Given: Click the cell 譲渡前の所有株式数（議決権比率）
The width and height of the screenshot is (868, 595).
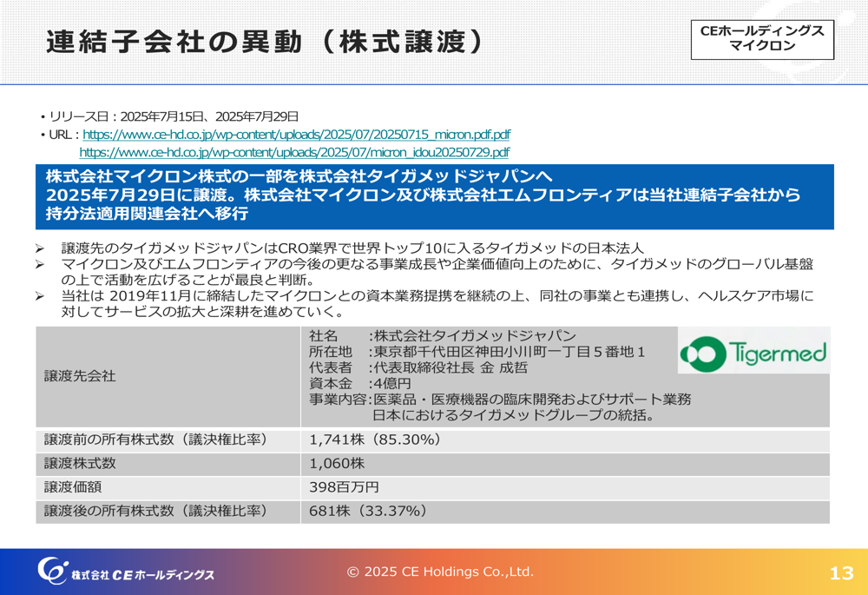Looking at the screenshot, I should pos(168,440).
